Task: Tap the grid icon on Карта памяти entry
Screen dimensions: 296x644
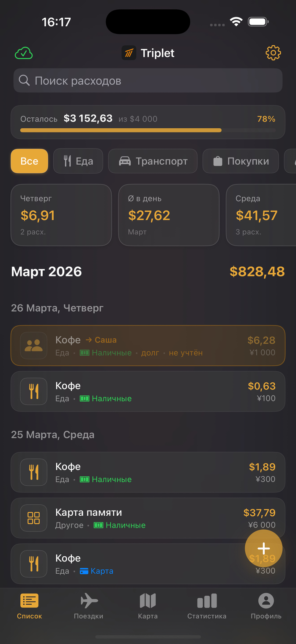Action: pos(33,518)
